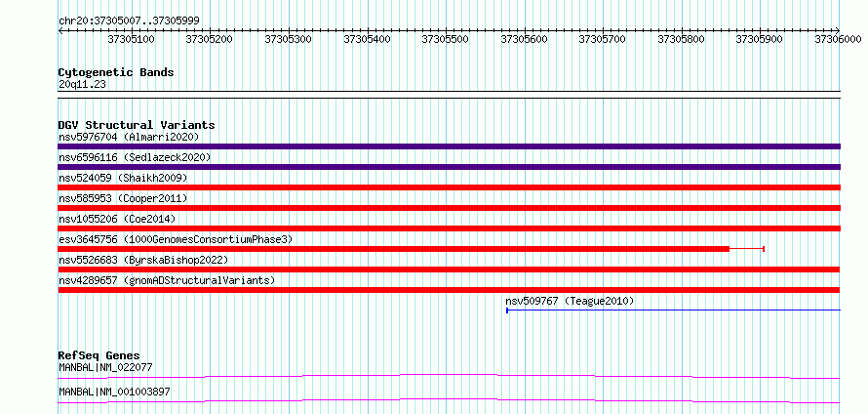Click red bar under nsv524059 Shaikh2009
Screen dimensions: 868x414
(x=449, y=187)
